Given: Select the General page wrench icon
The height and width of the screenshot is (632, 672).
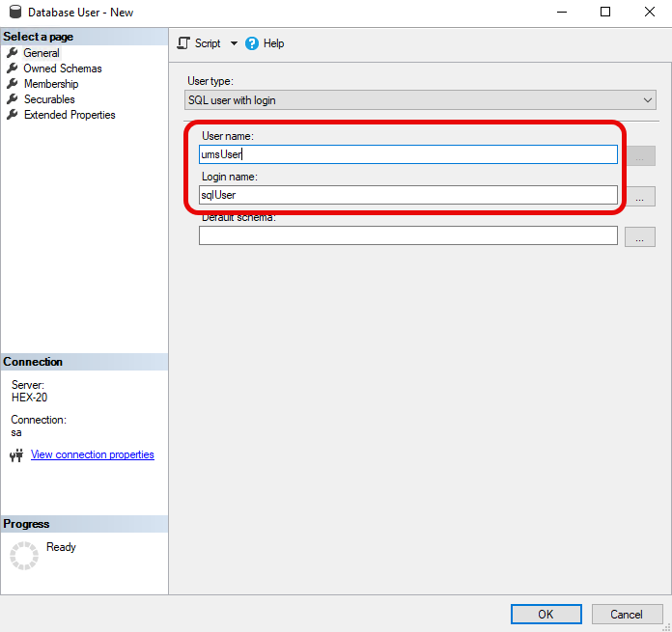Looking at the screenshot, I should [13, 53].
